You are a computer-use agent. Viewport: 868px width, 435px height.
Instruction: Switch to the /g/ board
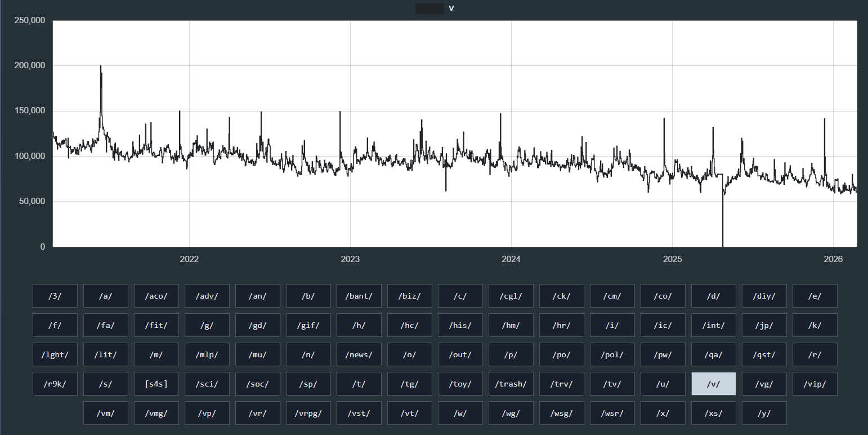207,325
